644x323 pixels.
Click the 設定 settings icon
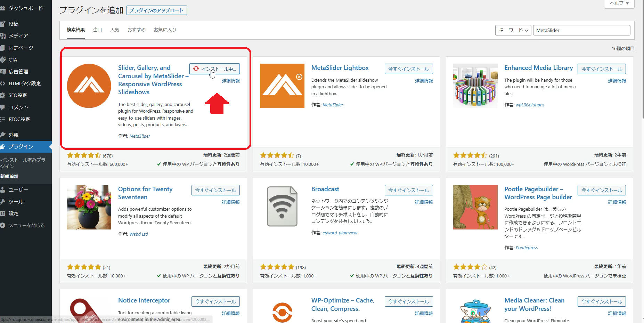tap(2, 213)
